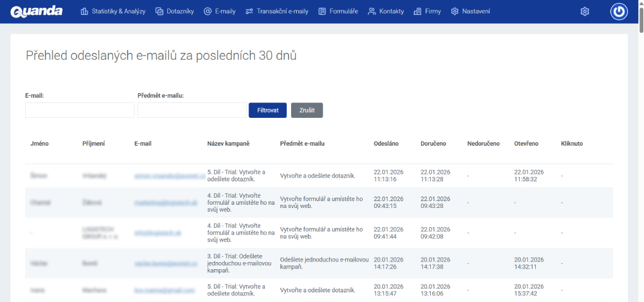
Task: Open the Dotazníky menu
Action: (x=175, y=12)
